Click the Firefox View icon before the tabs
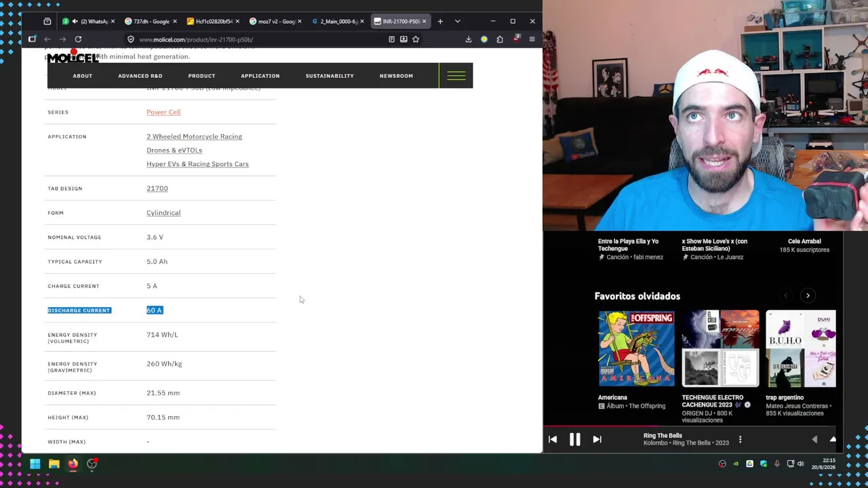 pyautogui.click(x=47, y=21)
